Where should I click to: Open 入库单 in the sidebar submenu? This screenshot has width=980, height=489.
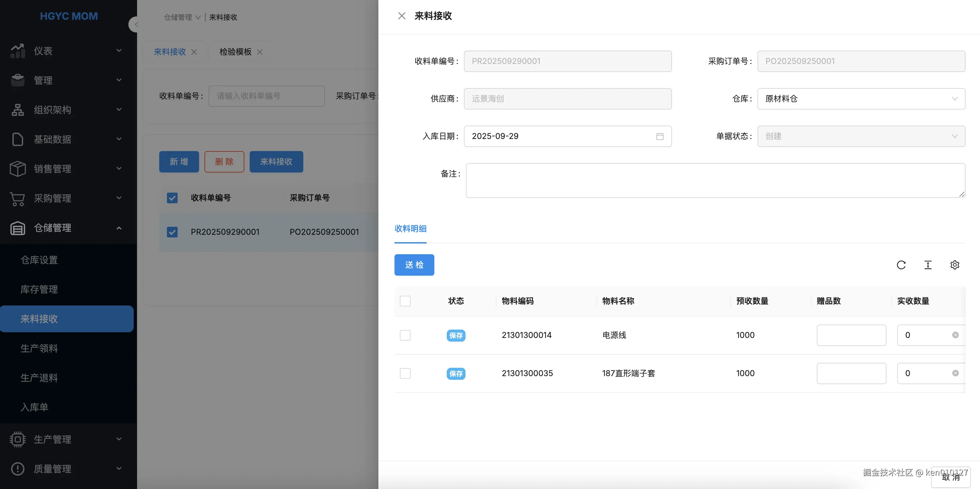[34, 407]
